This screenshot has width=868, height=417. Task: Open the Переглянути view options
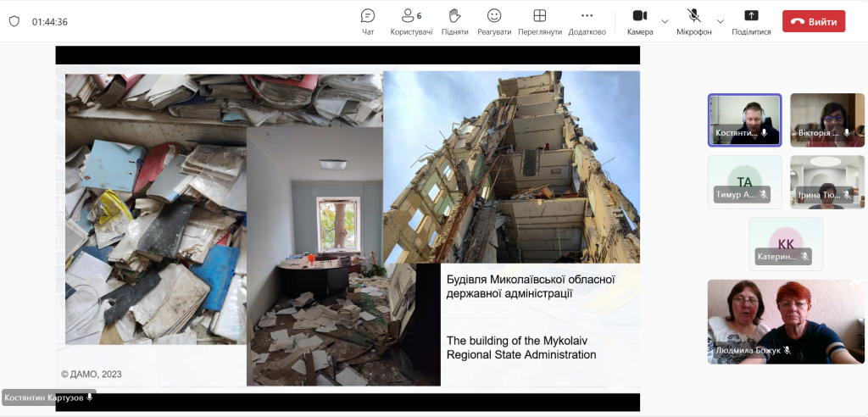tap(540, 21)
